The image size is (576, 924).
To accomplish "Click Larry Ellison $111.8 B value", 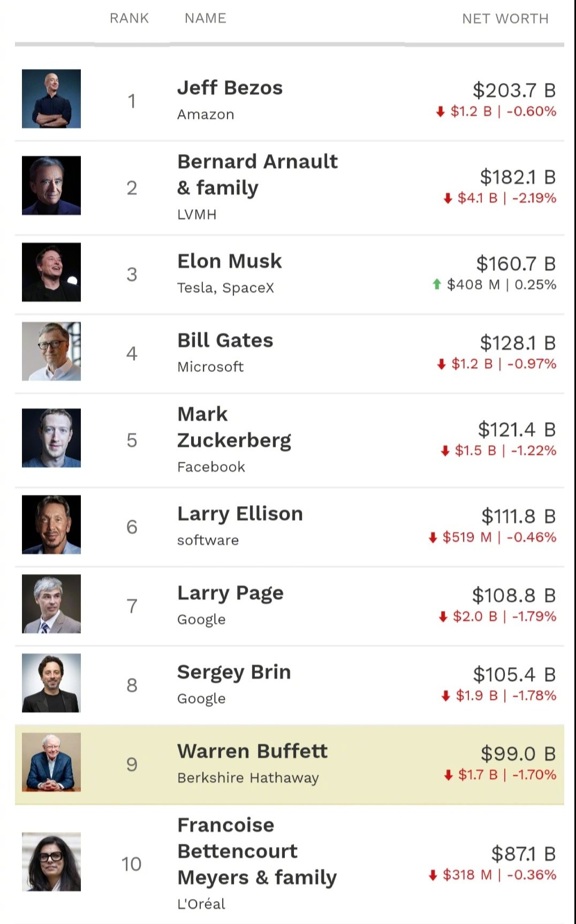I will click(x=518, y=516).
